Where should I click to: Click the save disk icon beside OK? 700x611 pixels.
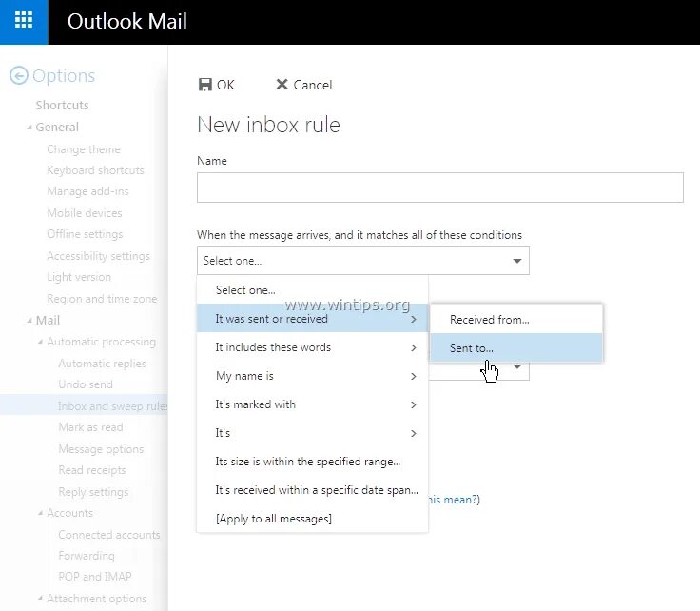pyautogui.click(x=204, y=85)
